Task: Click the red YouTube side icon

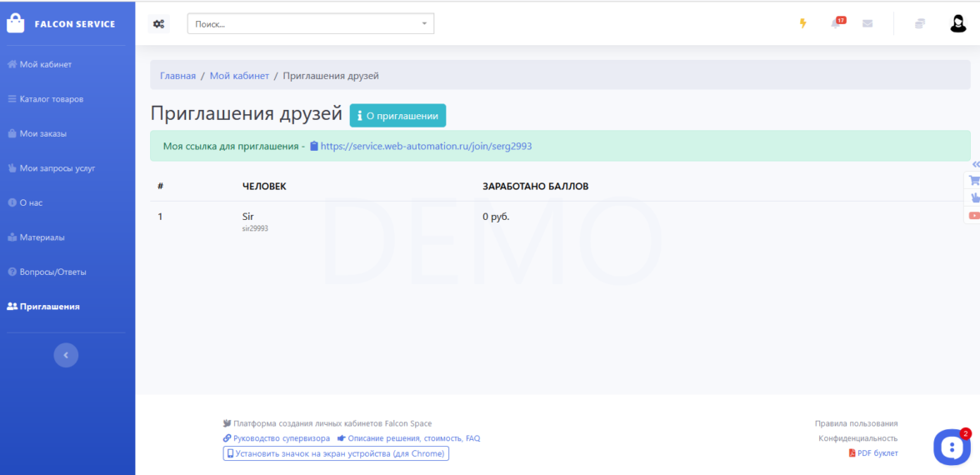Action: [x=972, y=215]
